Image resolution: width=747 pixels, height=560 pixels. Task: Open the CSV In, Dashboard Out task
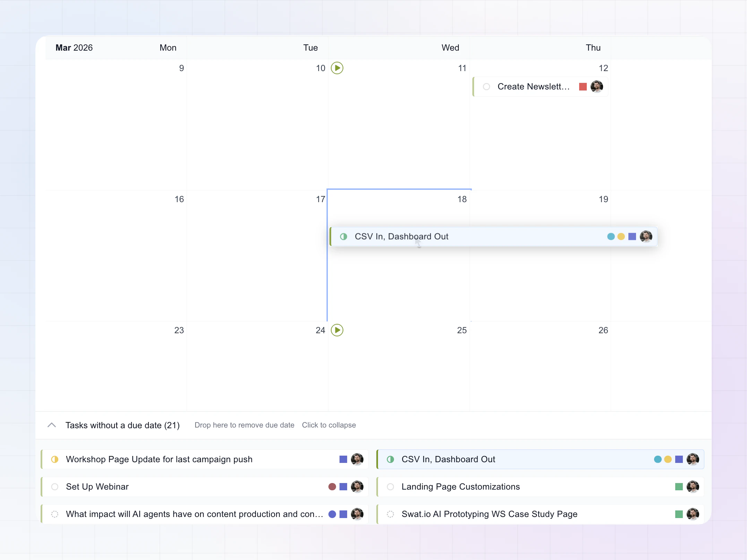click(402, 236)
